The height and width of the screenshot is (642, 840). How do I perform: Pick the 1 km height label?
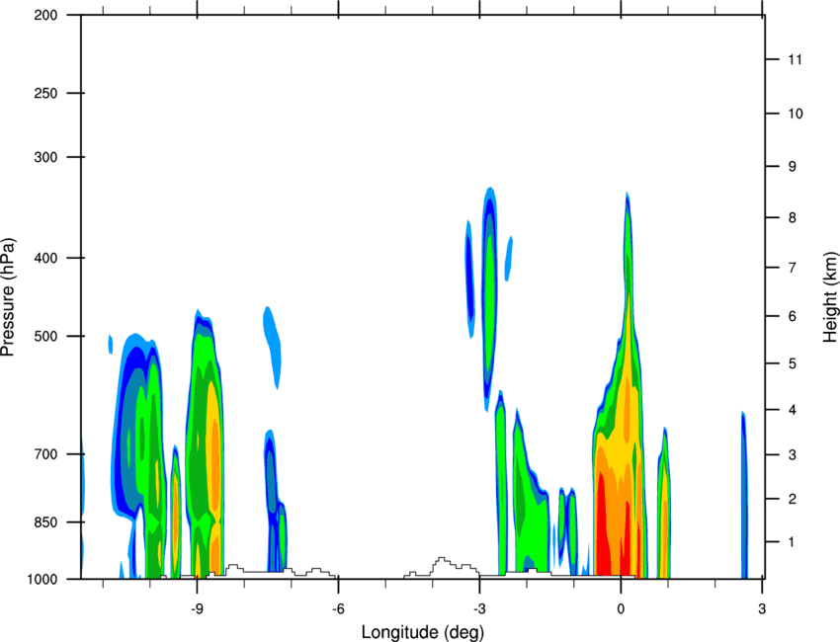tap(792, 542)
